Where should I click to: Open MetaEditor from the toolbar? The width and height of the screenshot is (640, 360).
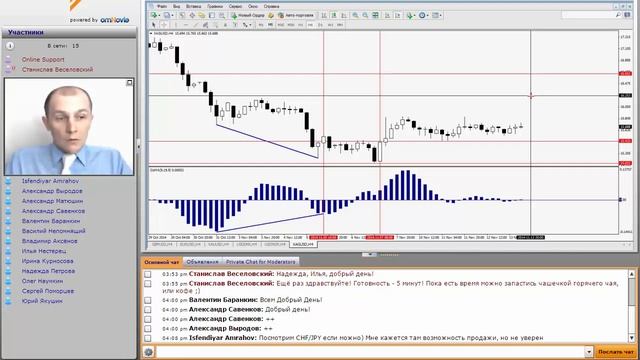pos(271,15)
